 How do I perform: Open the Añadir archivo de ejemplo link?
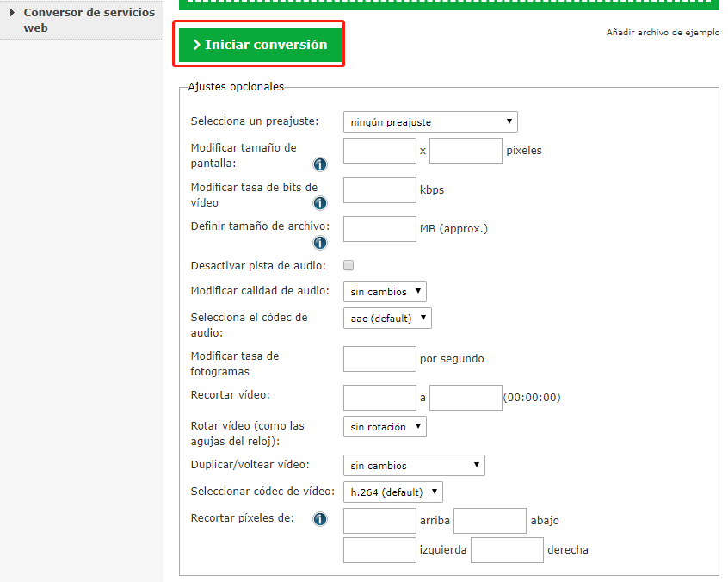tap(663, 33)
